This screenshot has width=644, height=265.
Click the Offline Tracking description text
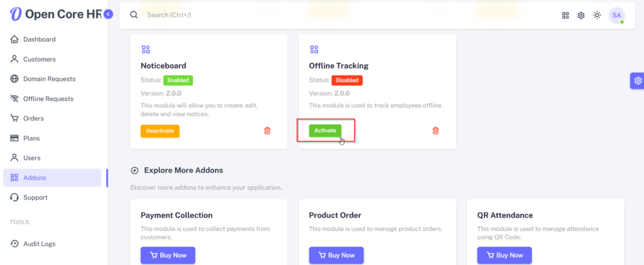pyautogui.click(x=375, y=105)
